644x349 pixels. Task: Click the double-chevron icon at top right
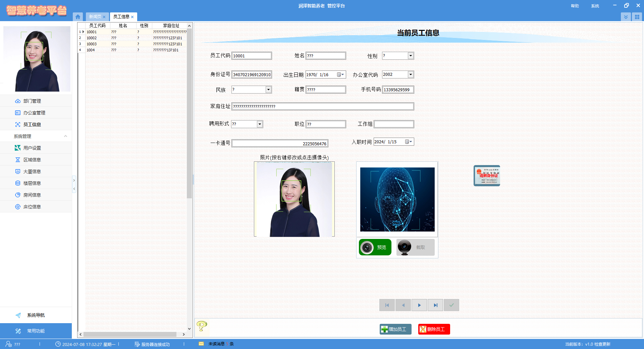point(626,17)
